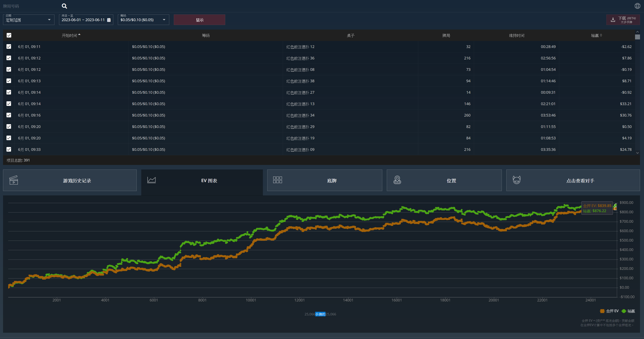Click the 来自~至 date range field
This screenshot has height=339, width=644.
coord(86,20)
